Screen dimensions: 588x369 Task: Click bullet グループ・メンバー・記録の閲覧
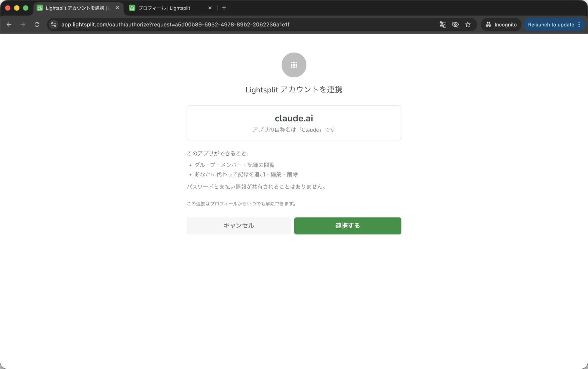click(x=235, y=165)
